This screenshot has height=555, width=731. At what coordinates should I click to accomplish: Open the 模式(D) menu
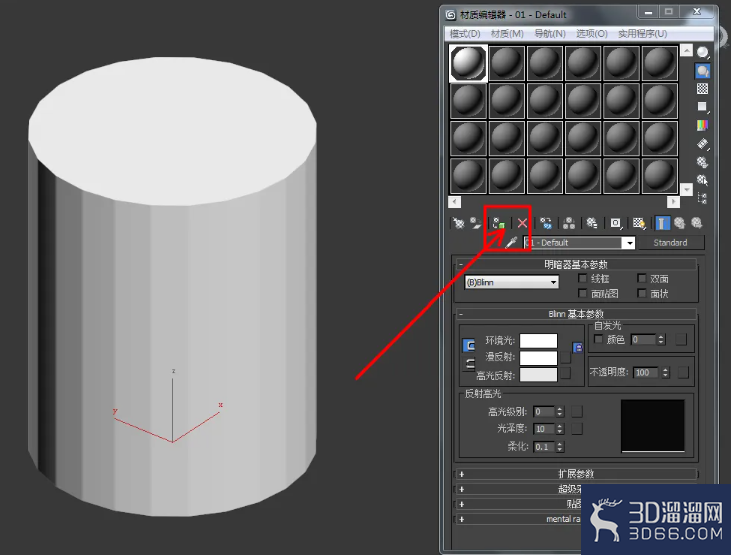pyautogui.click(x=465, y=34)
